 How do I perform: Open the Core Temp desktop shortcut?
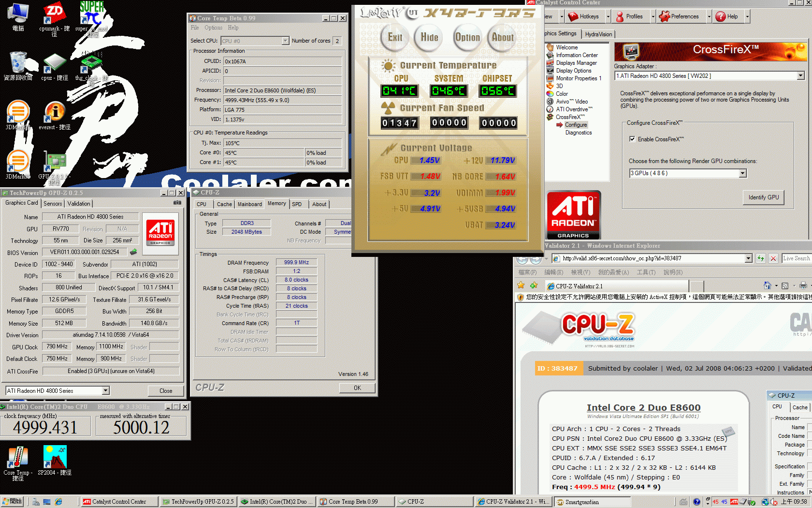click(x=18, y=463)
